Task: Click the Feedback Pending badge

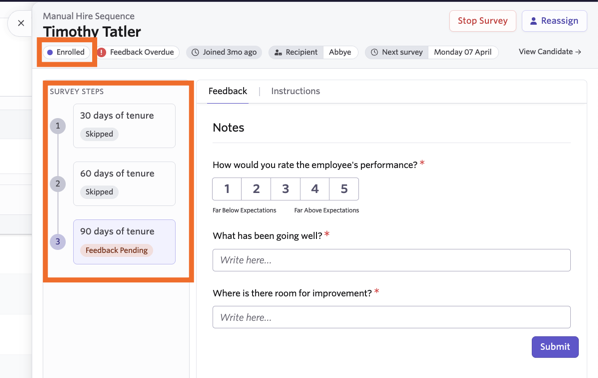Action: point(116,250)
